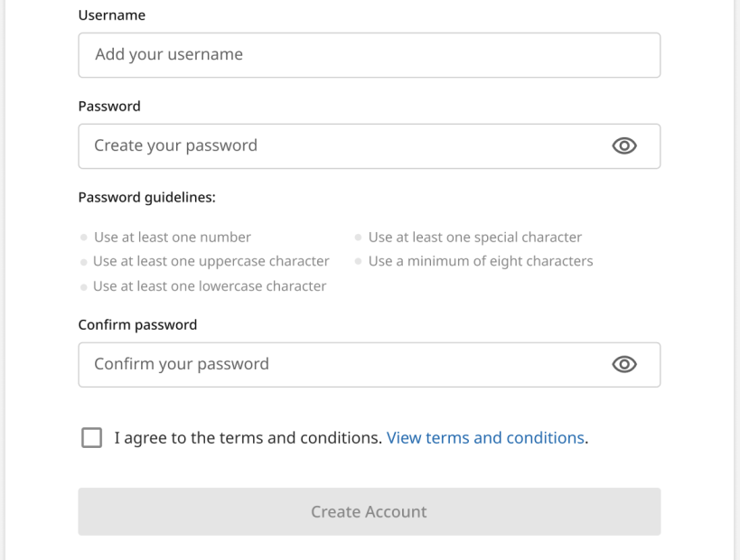The image size is (740, 560).
Task: Click the Password field label
Action: [109, 107]
